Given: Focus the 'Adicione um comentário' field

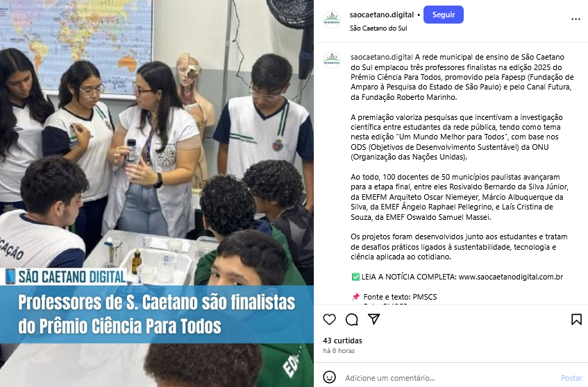Looking at the screenshot, I should click(x=450, y=378).
